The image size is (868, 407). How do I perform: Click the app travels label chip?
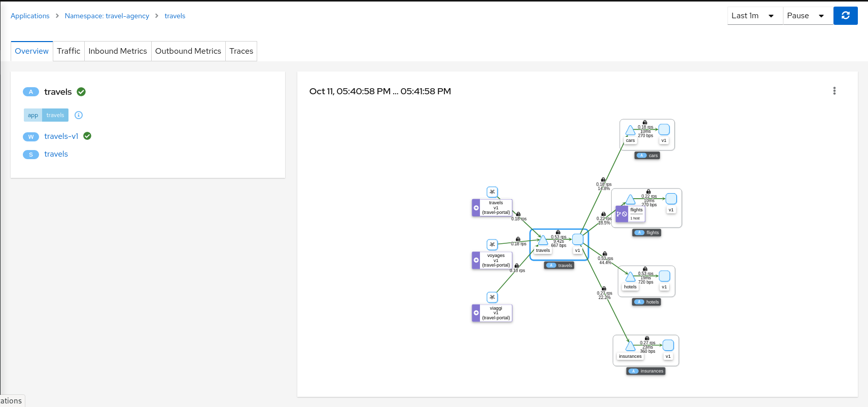pos(46,115)
